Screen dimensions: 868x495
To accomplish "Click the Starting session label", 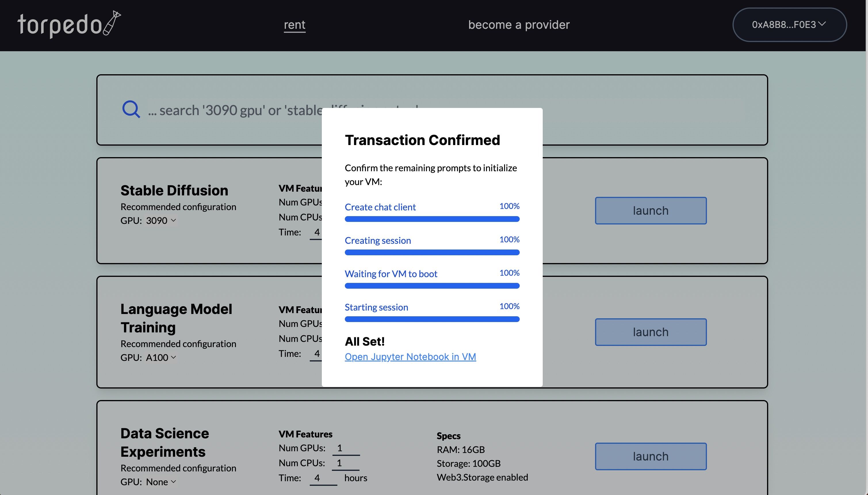I will (x=376, y=307).
